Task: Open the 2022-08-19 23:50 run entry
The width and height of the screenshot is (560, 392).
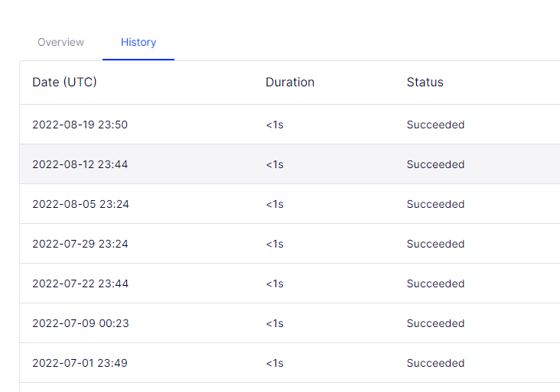Action: (80, 125)
